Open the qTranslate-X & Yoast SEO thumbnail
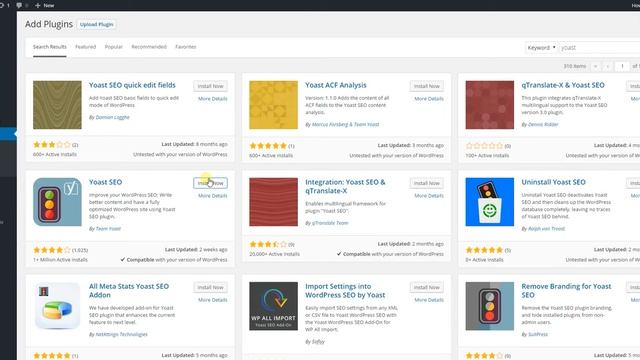Image resolution: width=640 pixels, height=360 pixels. pos(490,105)
